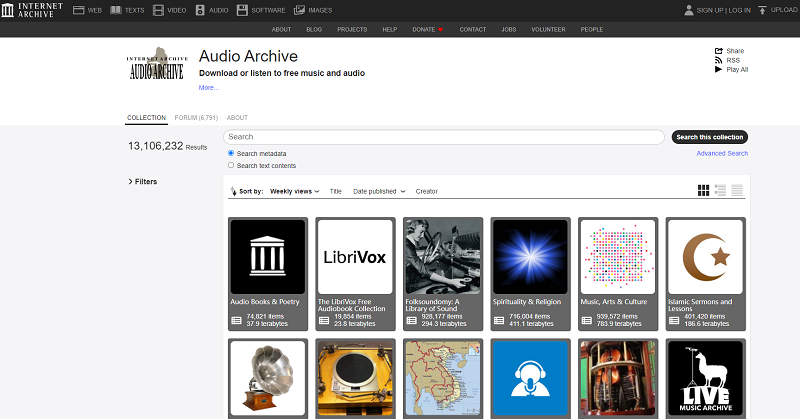The height and width of the screenshot is (419, 800).
Task: Click the user avatar icon
Action: pyautogui.click(x=689, y=10)
